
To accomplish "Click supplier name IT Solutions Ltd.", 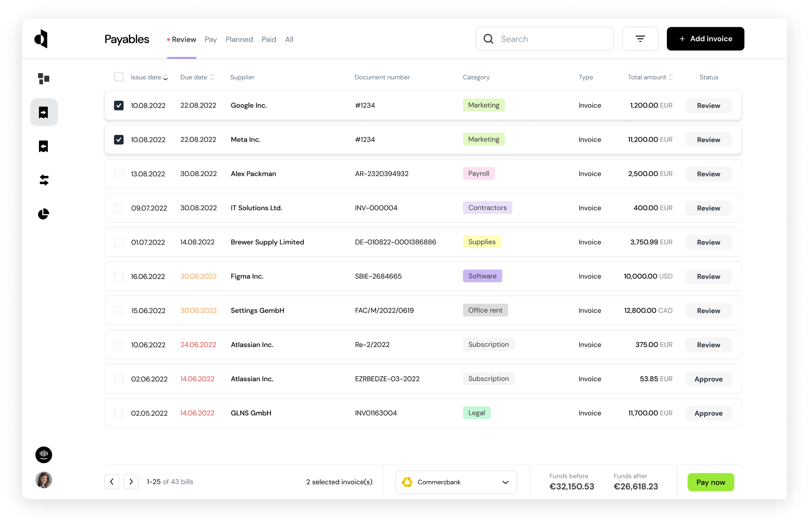I will tap(256, 208).
